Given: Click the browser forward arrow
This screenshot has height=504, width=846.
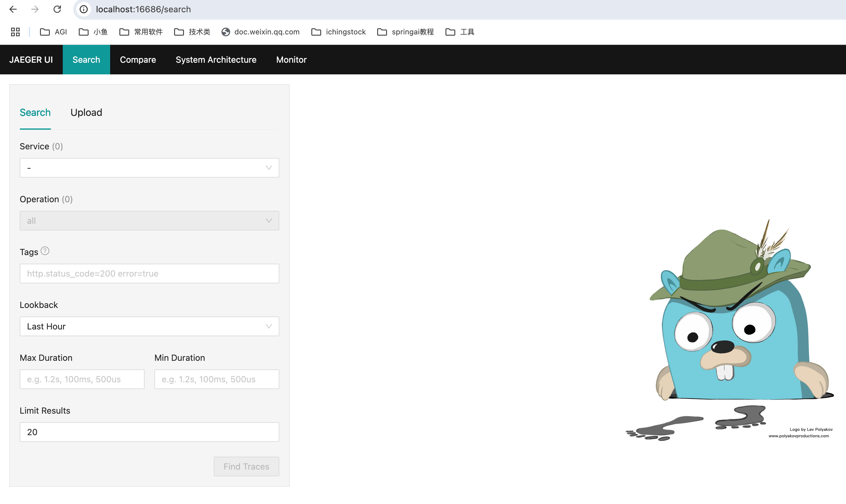Looking at the screenshot, I should coord(35,9).
